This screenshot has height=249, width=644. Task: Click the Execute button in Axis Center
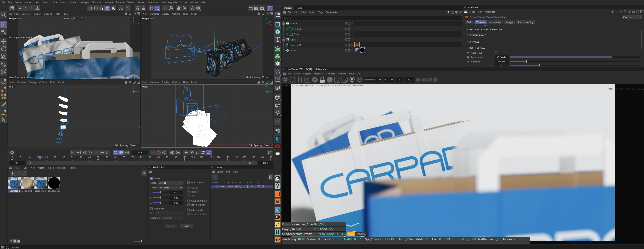click(171, 226)
